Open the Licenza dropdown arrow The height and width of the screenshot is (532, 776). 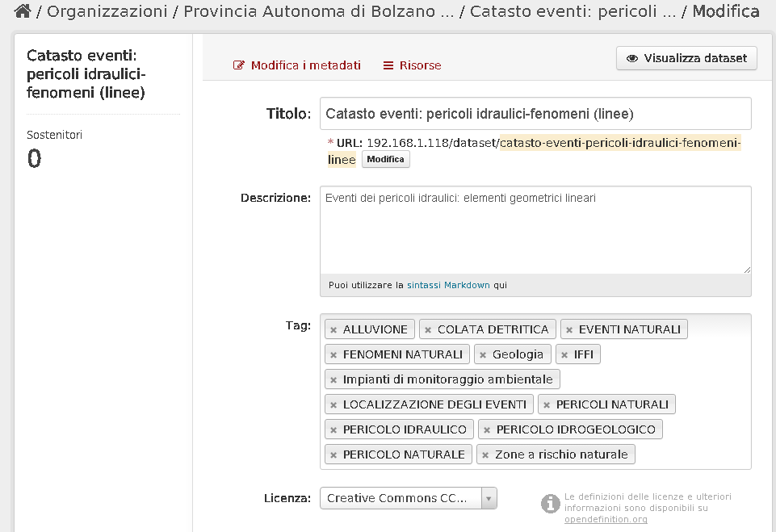489,498
